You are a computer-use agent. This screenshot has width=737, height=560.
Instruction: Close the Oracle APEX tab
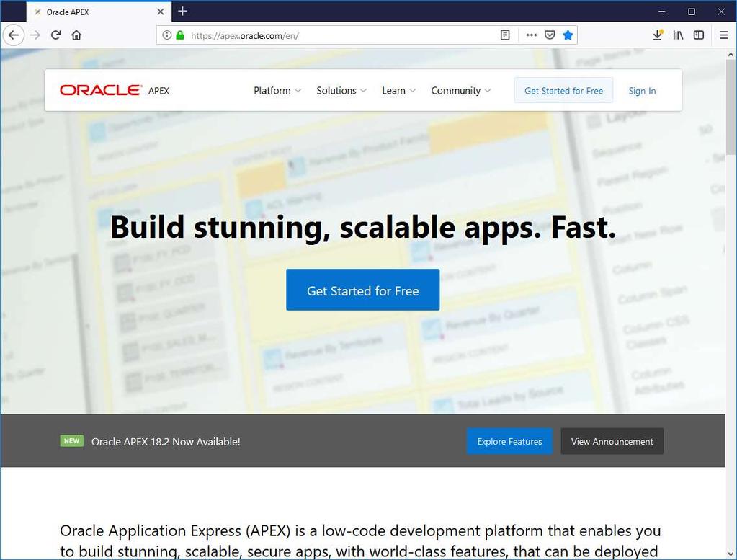coord(160,12)
